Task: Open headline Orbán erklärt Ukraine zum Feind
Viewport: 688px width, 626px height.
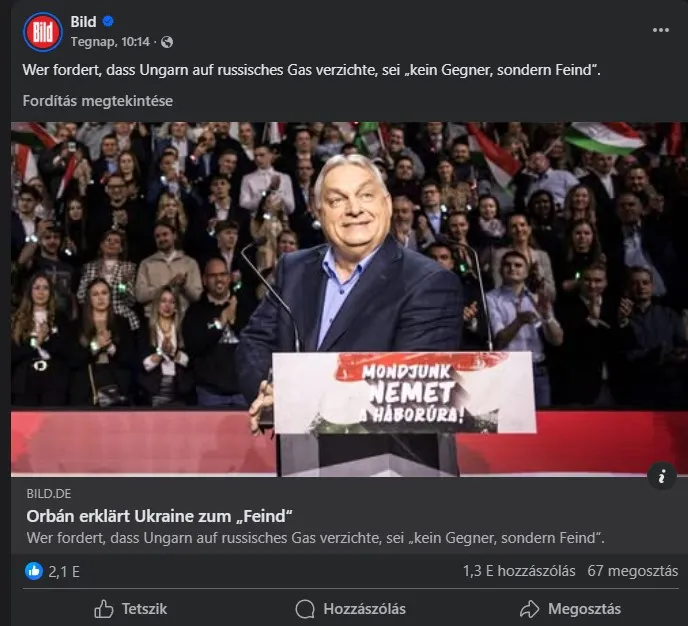Action: coord(157,516)
